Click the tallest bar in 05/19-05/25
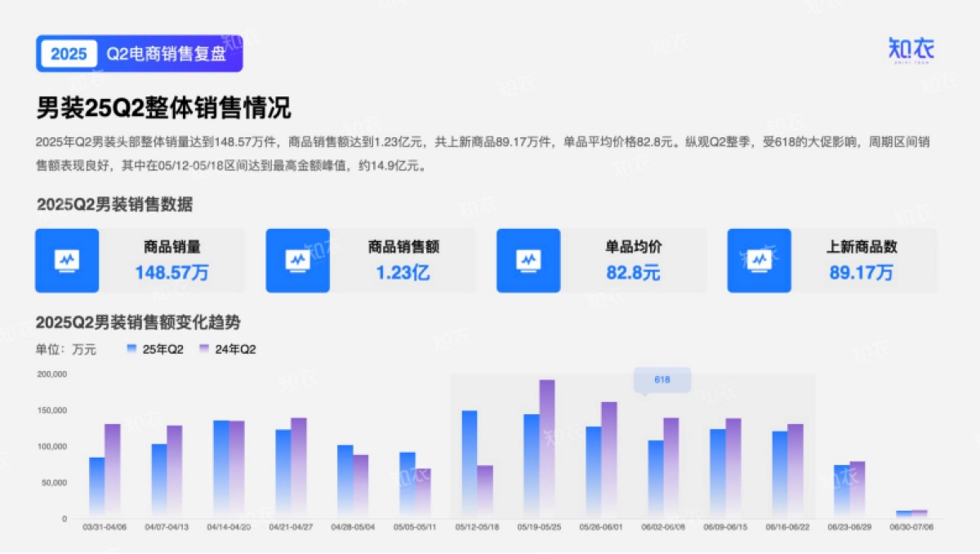This screenshot has height=554, width=980. click(x=548, y=445)
